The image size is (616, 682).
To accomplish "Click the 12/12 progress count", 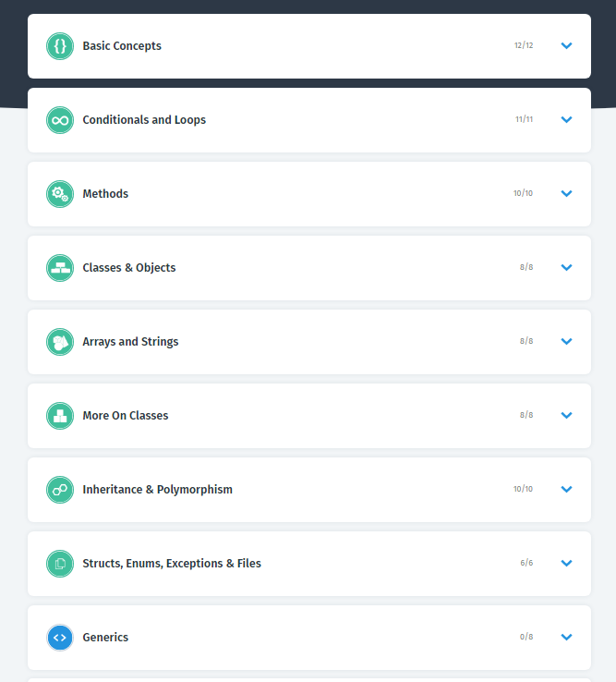I will tap(524, 46).
